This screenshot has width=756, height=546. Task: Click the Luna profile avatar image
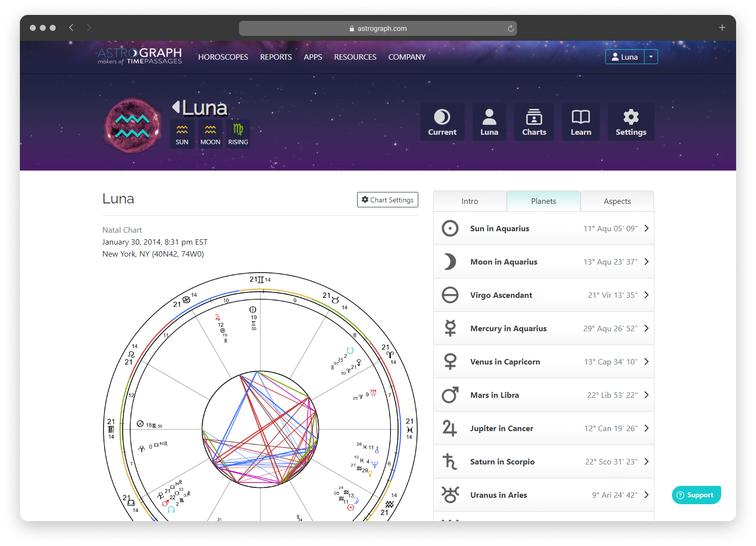pyautogui.click(x=132, y=125)
